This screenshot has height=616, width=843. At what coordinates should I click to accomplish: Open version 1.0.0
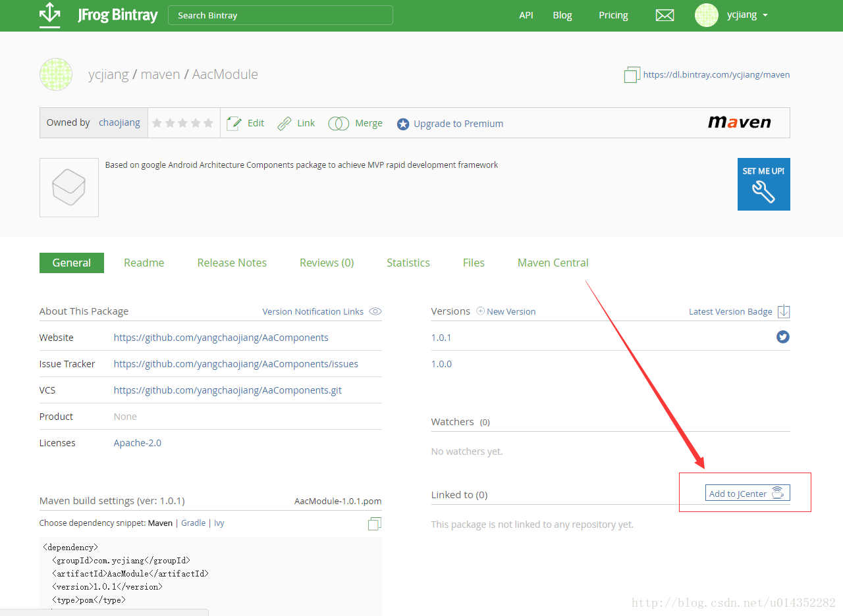pyautogui.click(x=441, y=364)
